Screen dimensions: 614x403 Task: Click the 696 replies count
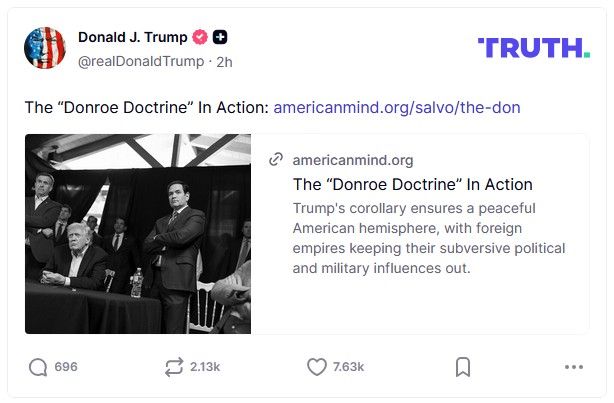pos(66,367)
